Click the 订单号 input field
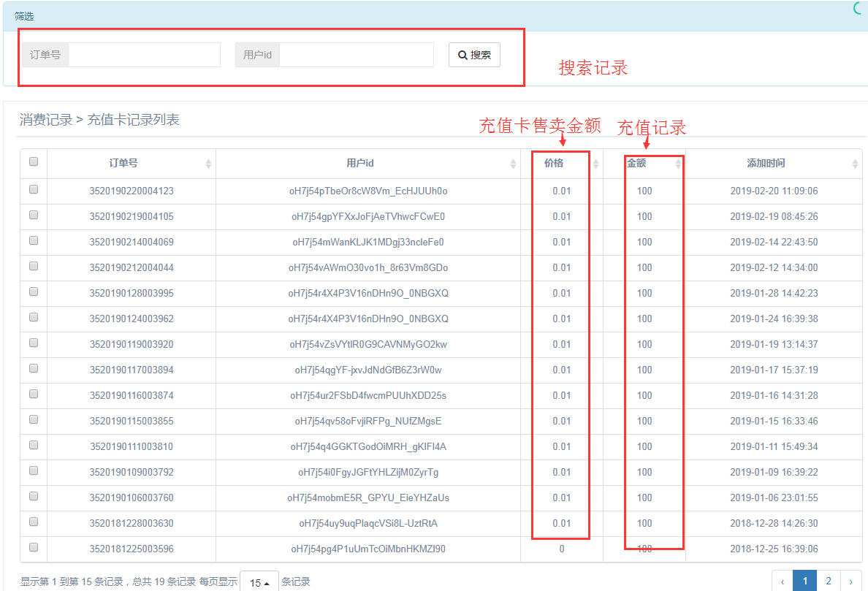 [x=144, y=55]
